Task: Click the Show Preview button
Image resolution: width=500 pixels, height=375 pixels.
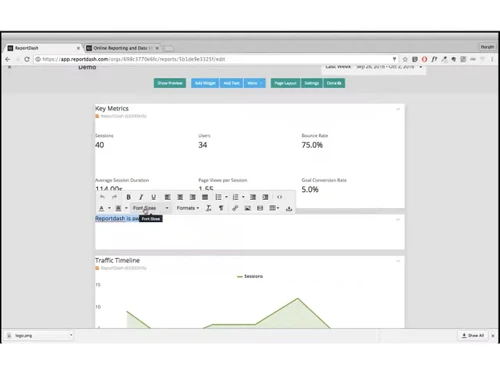Action: (x=170, y=83)
